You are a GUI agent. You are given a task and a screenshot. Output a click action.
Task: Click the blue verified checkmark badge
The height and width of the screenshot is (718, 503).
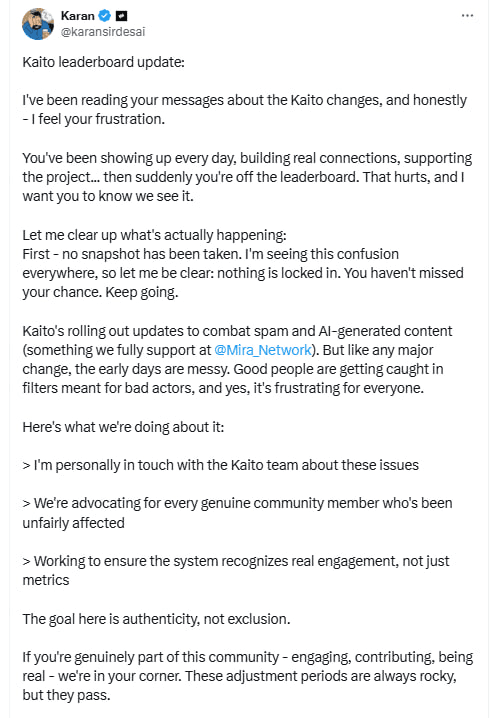(x=105, y=16)
